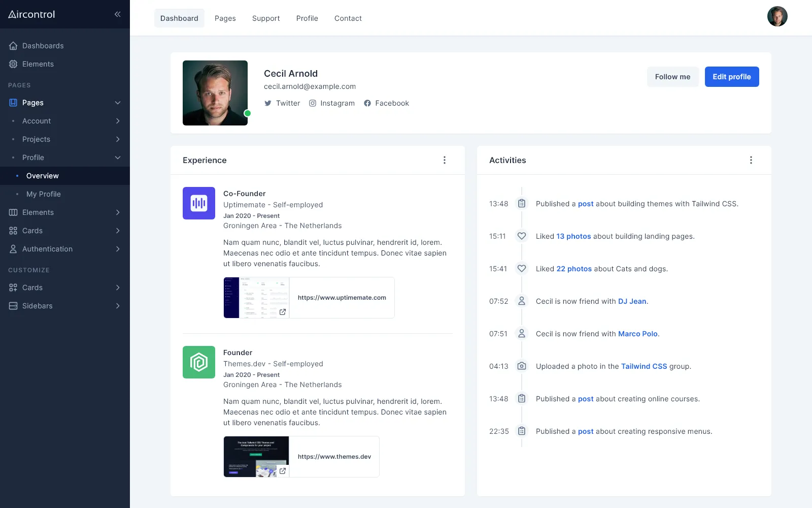Screen dimensions: 812x508
Task: Open the DJ Jean friend link
Action: coord(632,301)
